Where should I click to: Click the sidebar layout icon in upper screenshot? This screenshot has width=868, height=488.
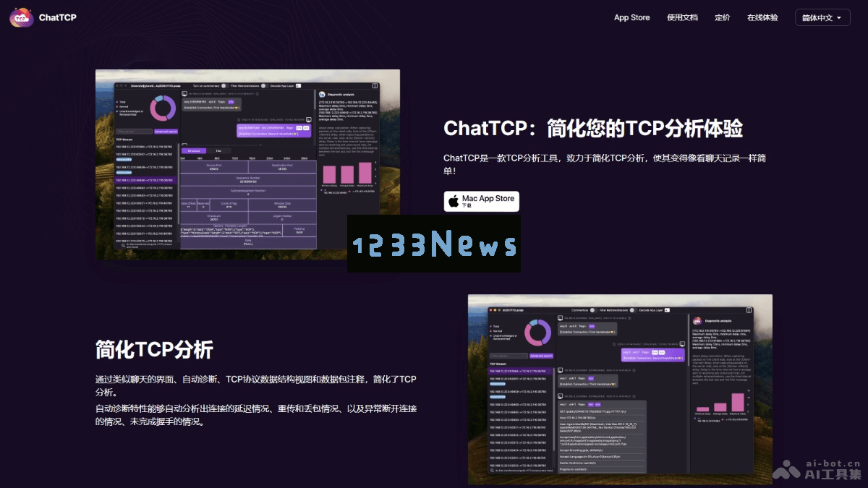[375, 86]
